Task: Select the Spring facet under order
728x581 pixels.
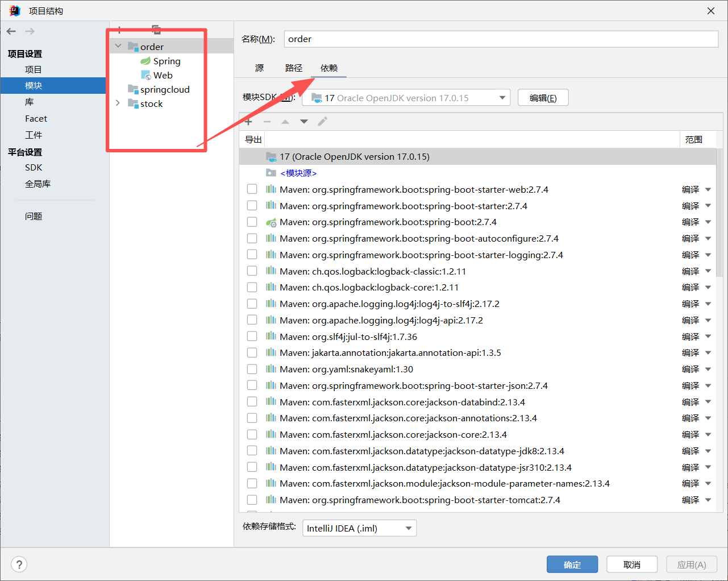Action: [167, 61]
